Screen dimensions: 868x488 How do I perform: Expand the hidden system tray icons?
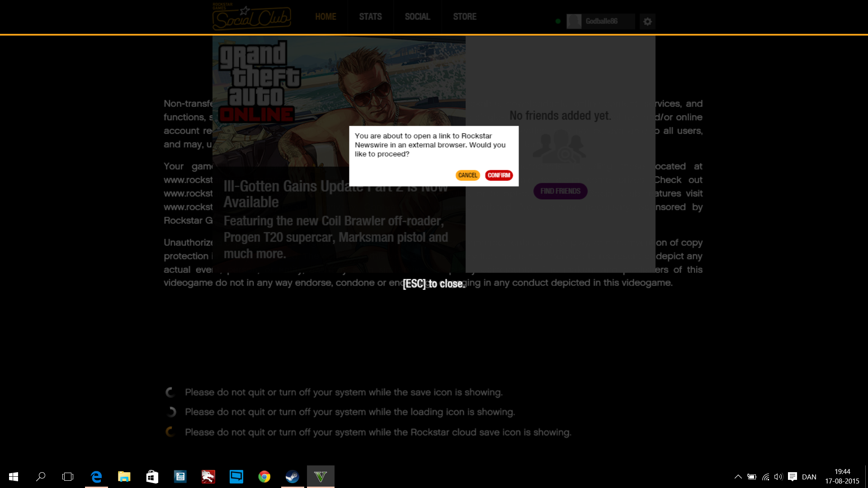coord(738,477)
